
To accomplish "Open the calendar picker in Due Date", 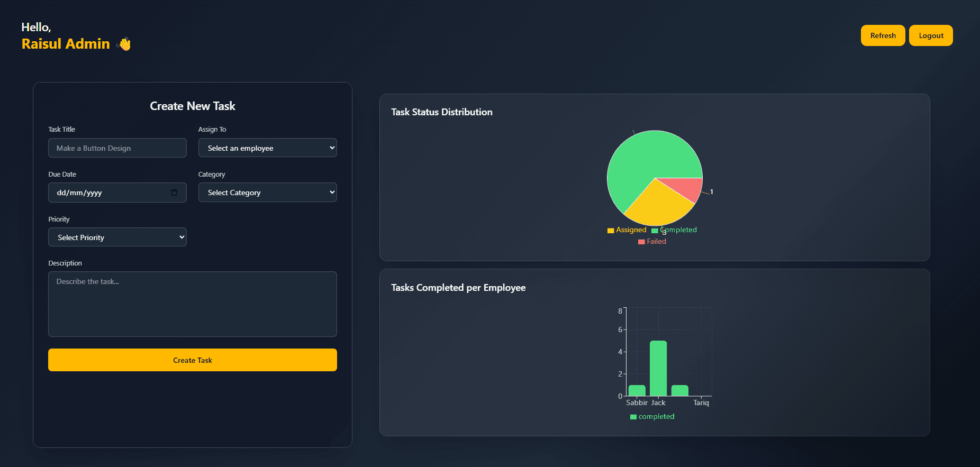I will point(174,193).
